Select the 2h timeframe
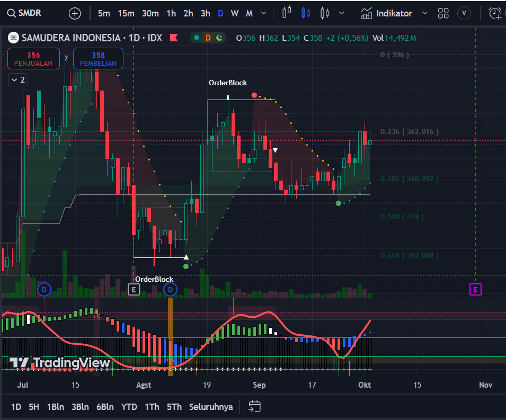Image resolution: width=506 pixels, height=420 pixels. tap(188, 14)
